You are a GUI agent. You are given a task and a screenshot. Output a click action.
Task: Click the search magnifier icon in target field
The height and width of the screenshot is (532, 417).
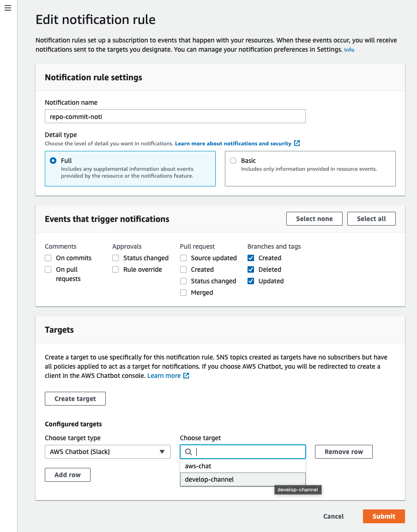[x=188, y=452]
